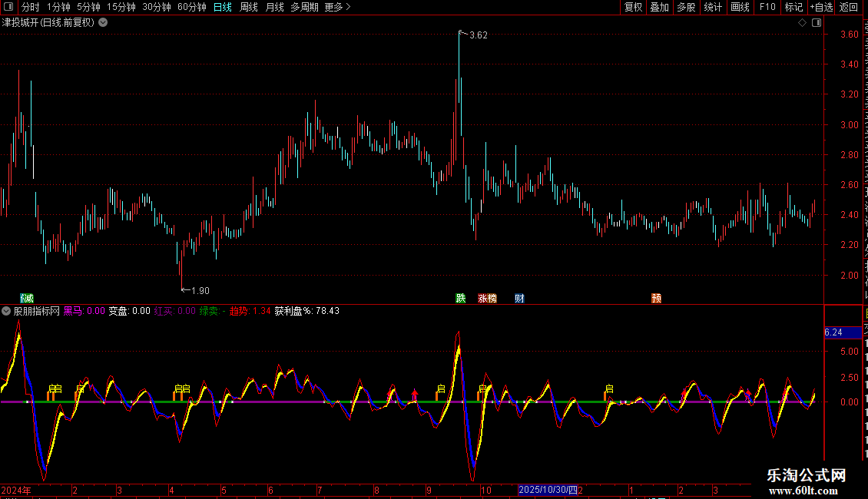
Task: Click the 6.24 indicator axis value box
Action: coord(843,332)
